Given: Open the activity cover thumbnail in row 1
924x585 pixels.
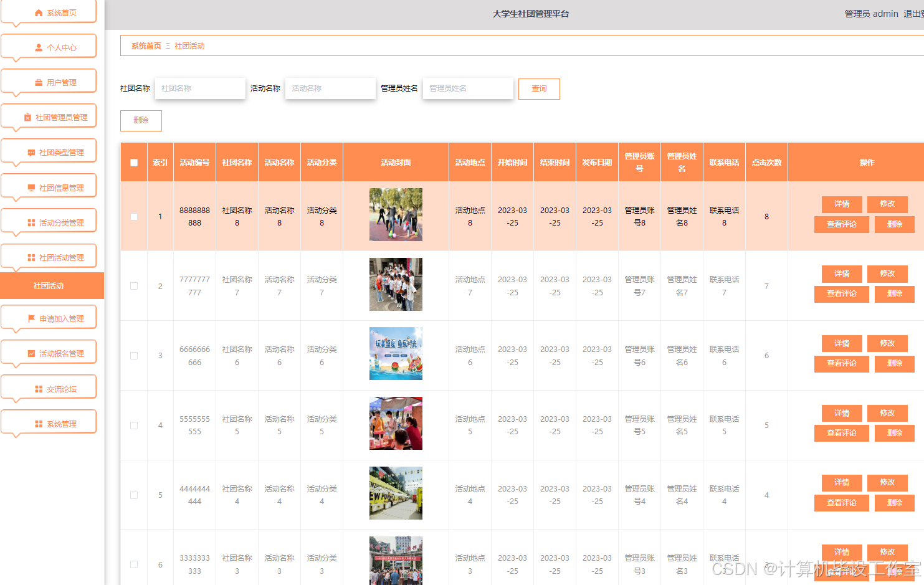Looking at the screenshot, I should [x=396, y=215].
